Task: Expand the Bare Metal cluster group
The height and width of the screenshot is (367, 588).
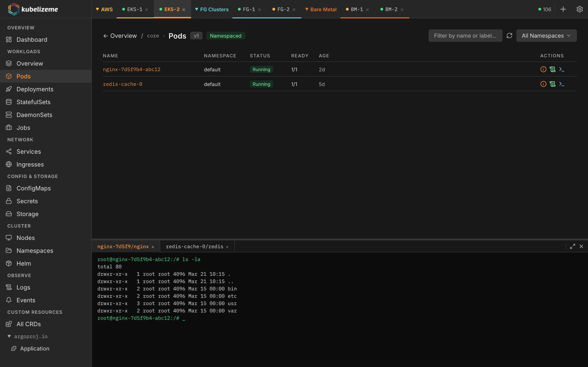Action: pos(307,9)
